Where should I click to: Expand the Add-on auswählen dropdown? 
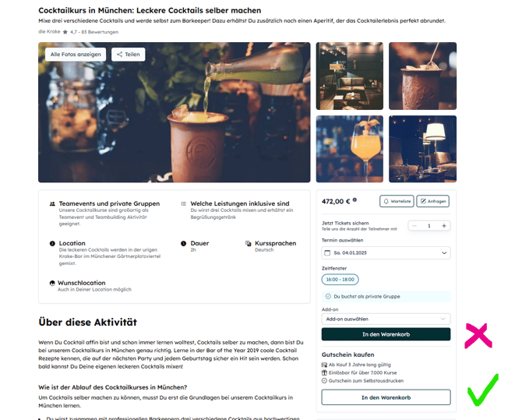pyautogui.click(x=386, y=319)
